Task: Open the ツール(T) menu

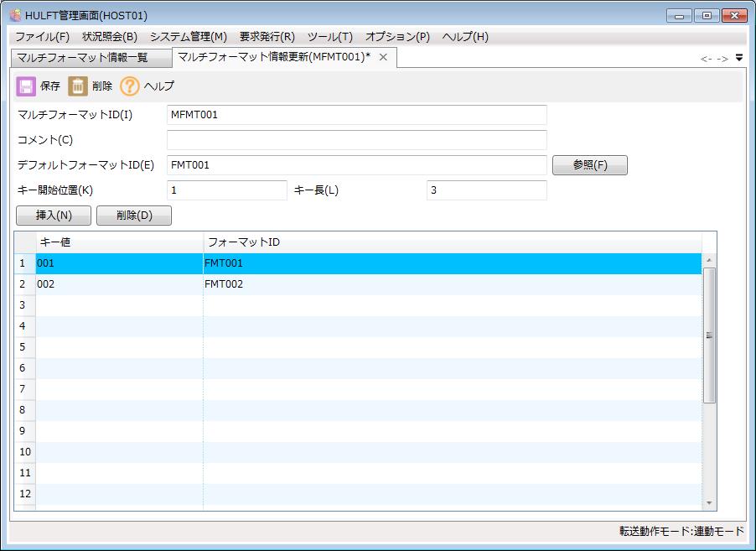Action: tap(329, 37)
